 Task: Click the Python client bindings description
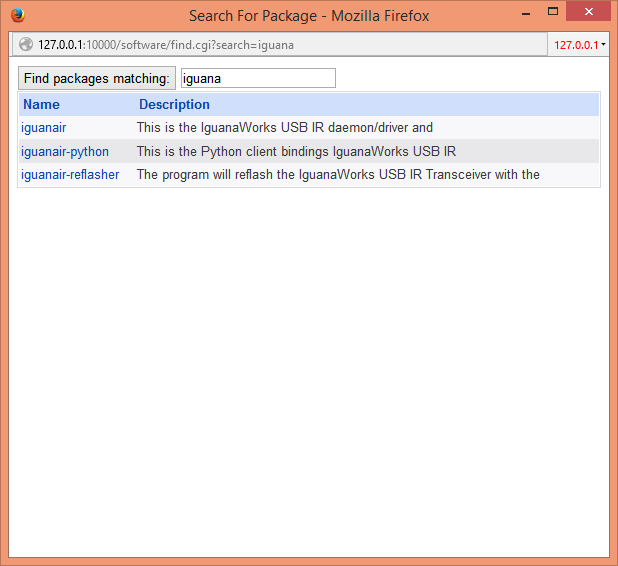tap(296, 152)
